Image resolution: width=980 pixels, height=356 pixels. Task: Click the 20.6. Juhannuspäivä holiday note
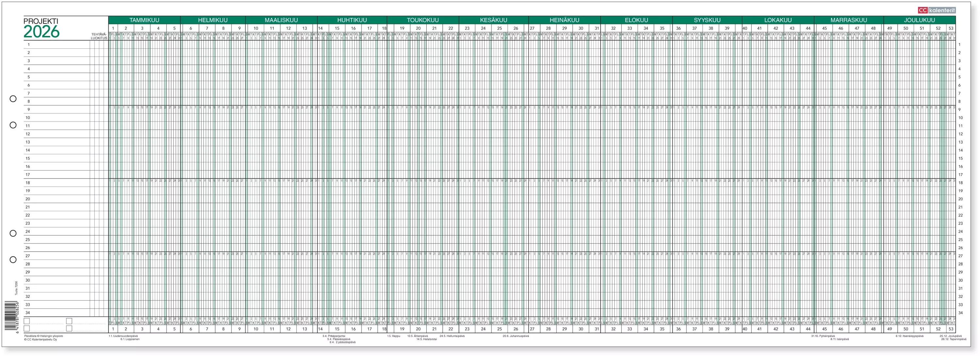(x=515, y=336)
